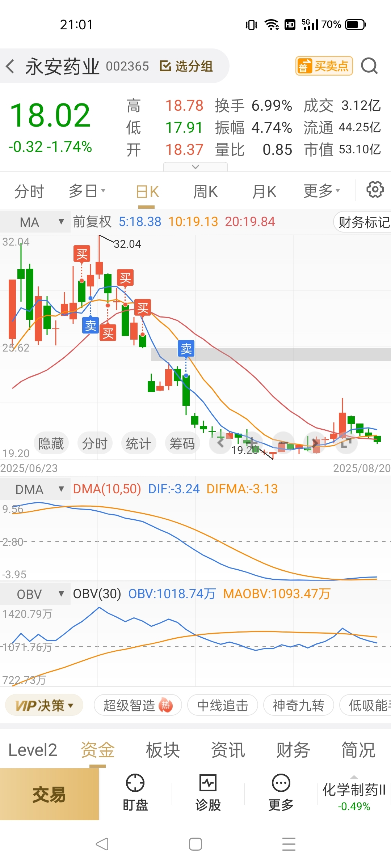This screenshot has height=868, width=391.
Task: Open 板块 sector tab
Action: click(x=163, y=750)
